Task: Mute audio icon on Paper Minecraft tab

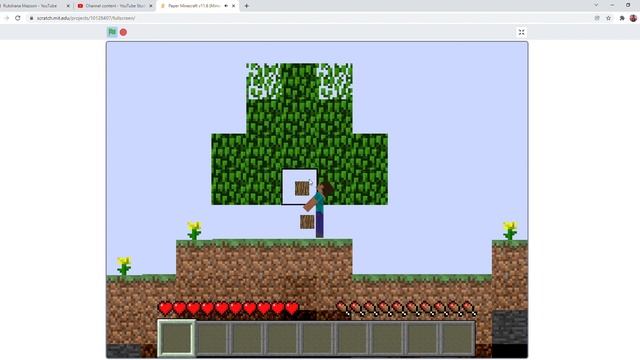Action: (226, 6)
